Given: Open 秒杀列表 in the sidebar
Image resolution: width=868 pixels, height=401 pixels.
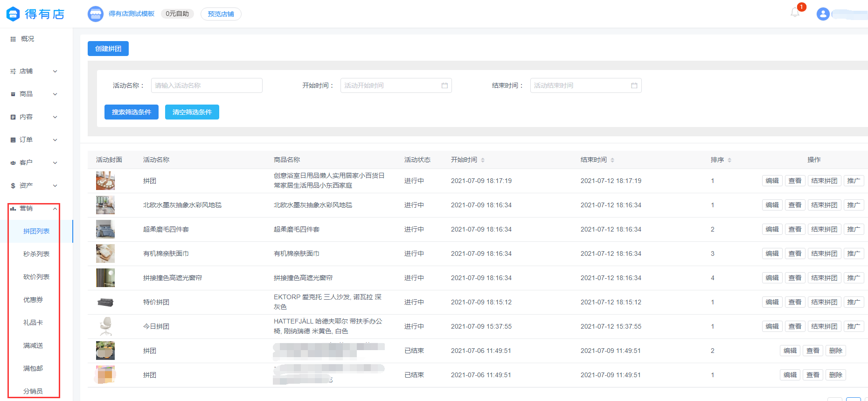Looking at the screenshot, I should pyautogui.click(x=36, y=254).
